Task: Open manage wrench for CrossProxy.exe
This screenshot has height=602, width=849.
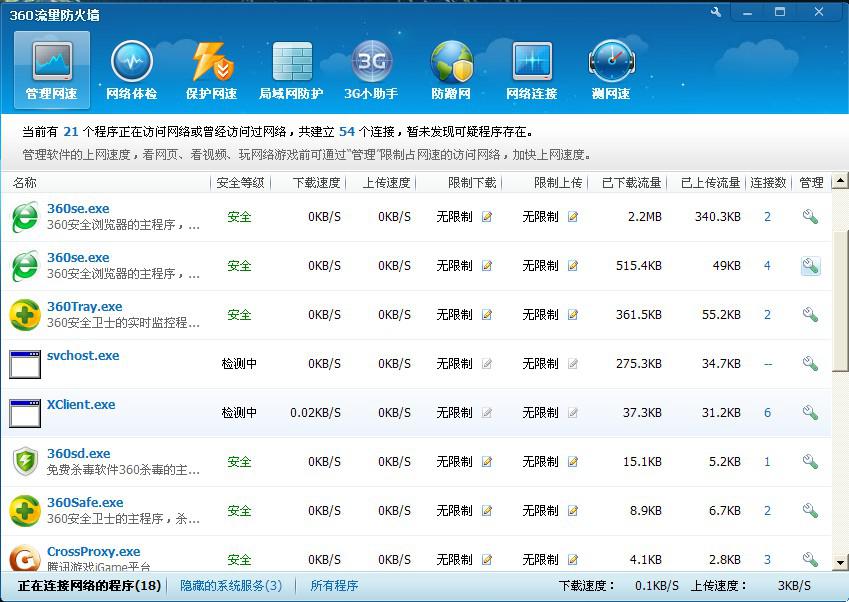Action: [x=810, y=560]
